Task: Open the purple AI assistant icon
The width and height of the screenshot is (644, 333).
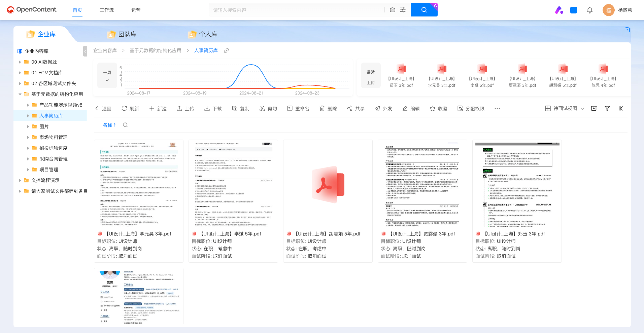Action: [x=559, y=10]
